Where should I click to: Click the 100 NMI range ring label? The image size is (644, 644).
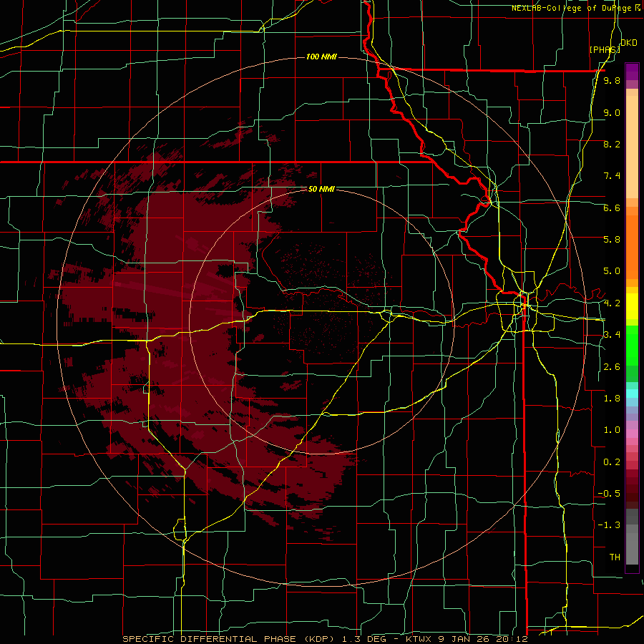(x=321, y=57)
